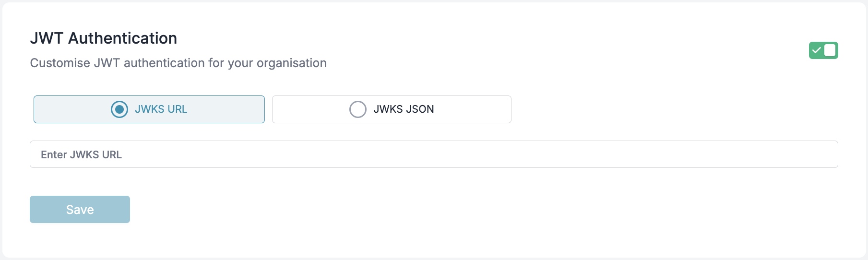868x260 pixels.
Task: Focus the JWKS URL text box placeholder
Action: pos(81,154)
